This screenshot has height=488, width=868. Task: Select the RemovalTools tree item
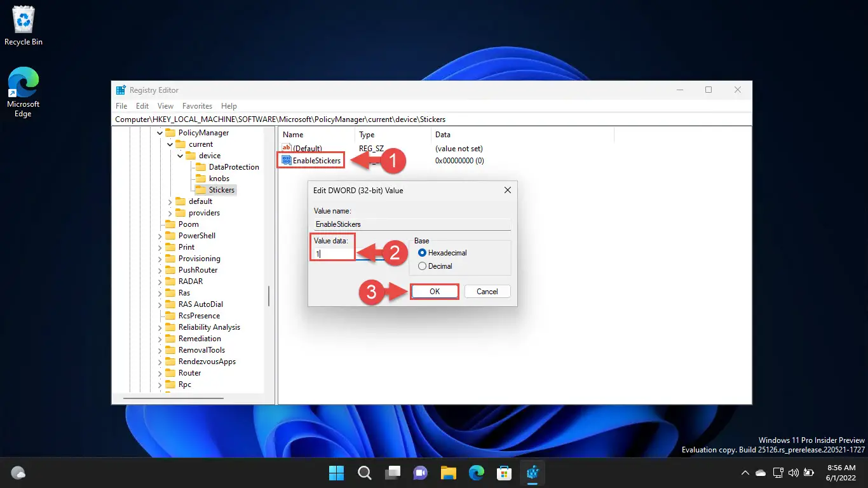pyautogui.click(x=201, y=350)
